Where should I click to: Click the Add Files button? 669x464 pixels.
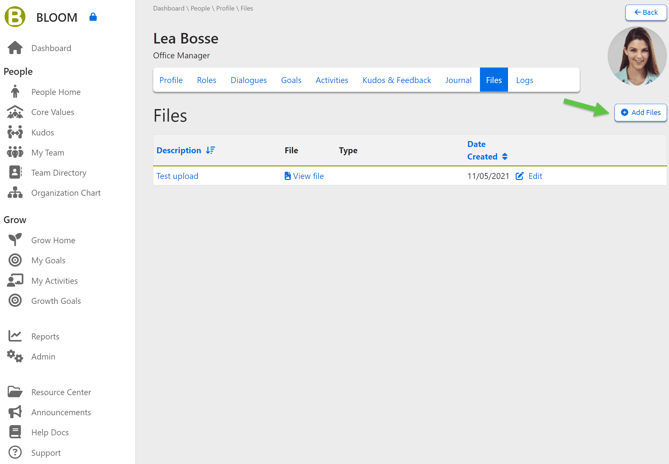click(640, 113)
